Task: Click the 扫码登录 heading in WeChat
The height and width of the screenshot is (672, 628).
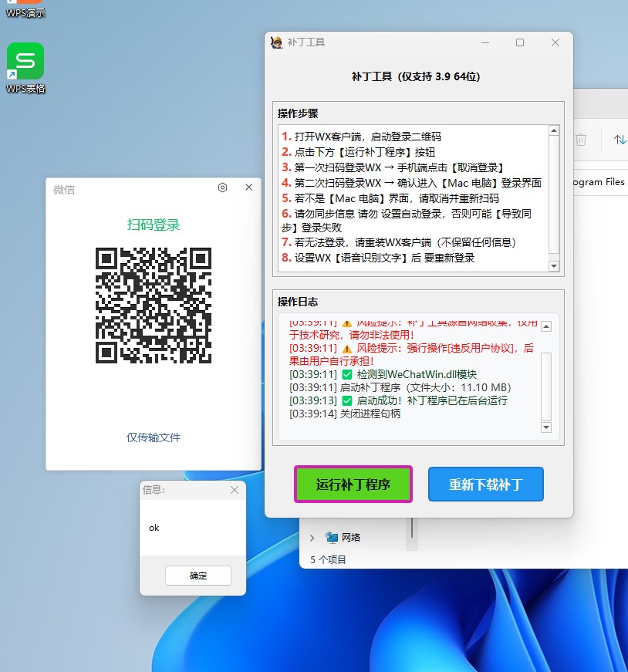Action: click(x=154, y=225)
